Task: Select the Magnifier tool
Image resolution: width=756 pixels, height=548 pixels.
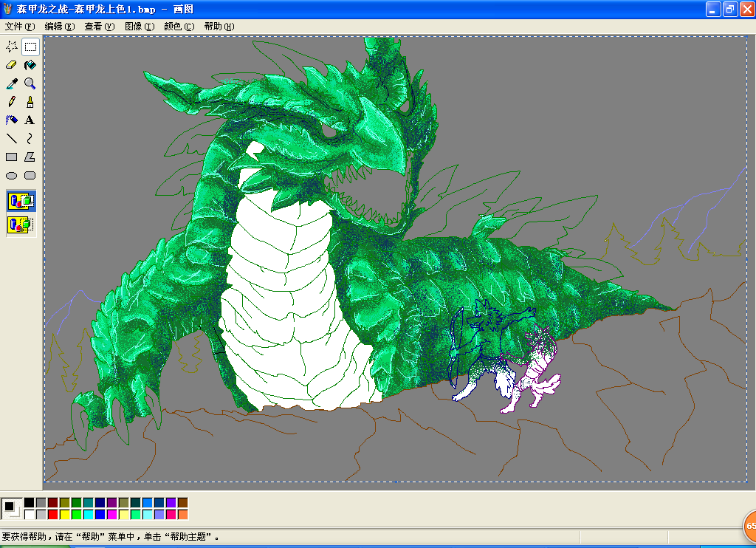Action: tap(30, 83)
